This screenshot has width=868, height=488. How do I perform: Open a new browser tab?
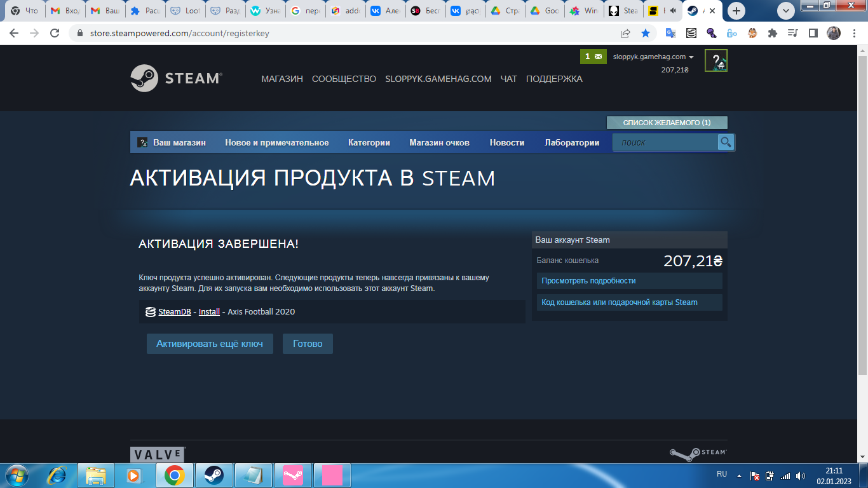click(x=736, y=11)
